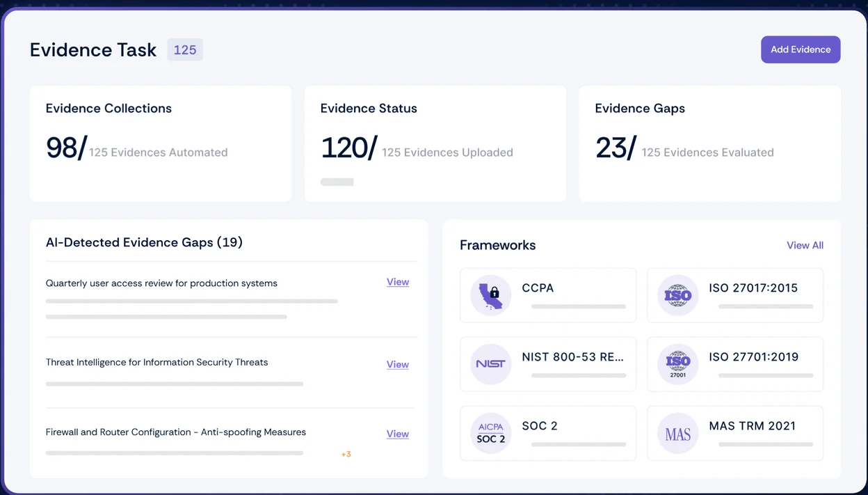Viewport: 868px width, 495px height.
Task: Click the NIST logo icon
Action: 491,364
